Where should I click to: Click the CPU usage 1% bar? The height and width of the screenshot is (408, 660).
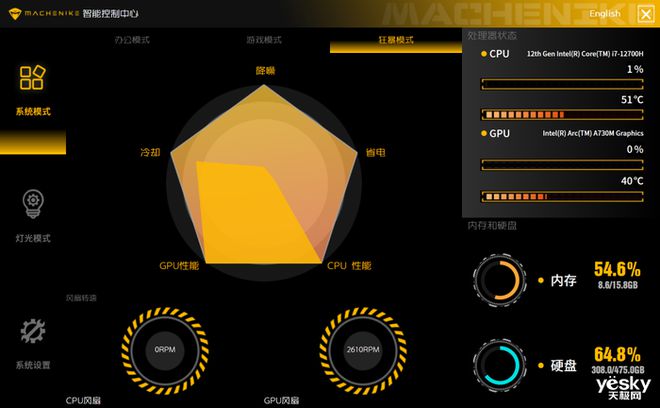562,84
